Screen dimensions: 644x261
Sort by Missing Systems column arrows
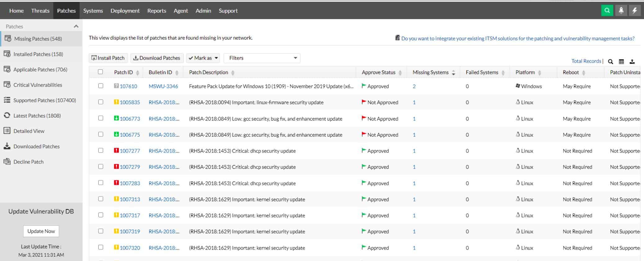pos(453,73)
